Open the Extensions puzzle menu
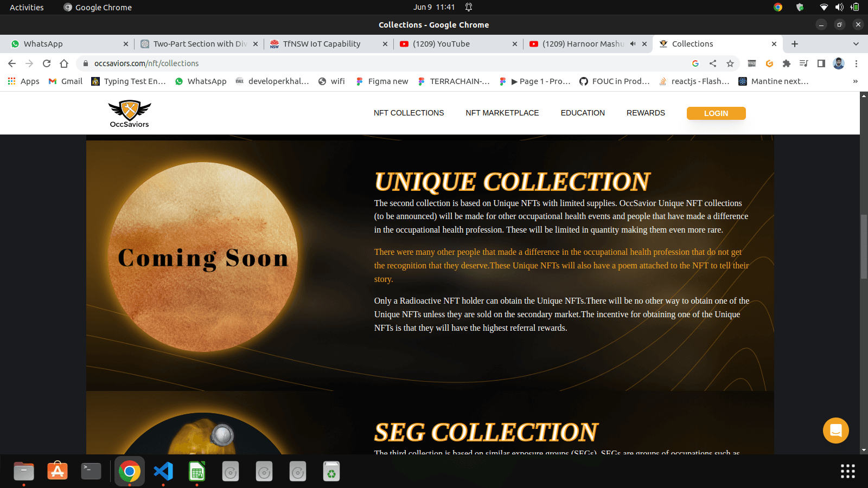Image resolution: width=868 pixels, height=488 pixels. pos(787,63)
